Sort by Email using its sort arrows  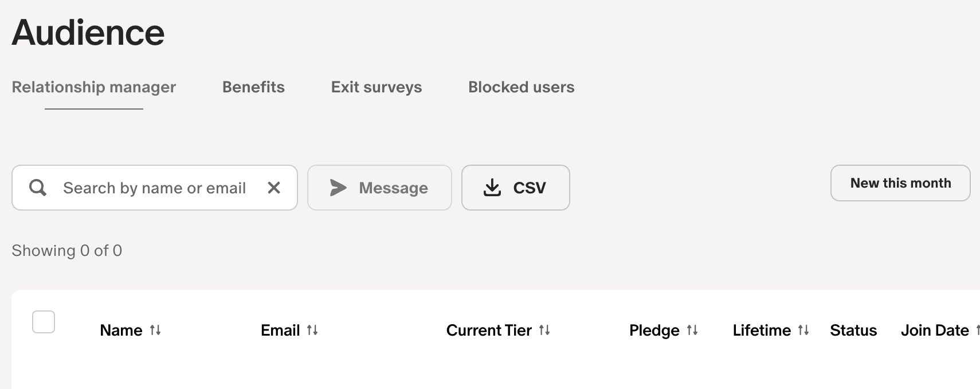[x=313, y=330]
